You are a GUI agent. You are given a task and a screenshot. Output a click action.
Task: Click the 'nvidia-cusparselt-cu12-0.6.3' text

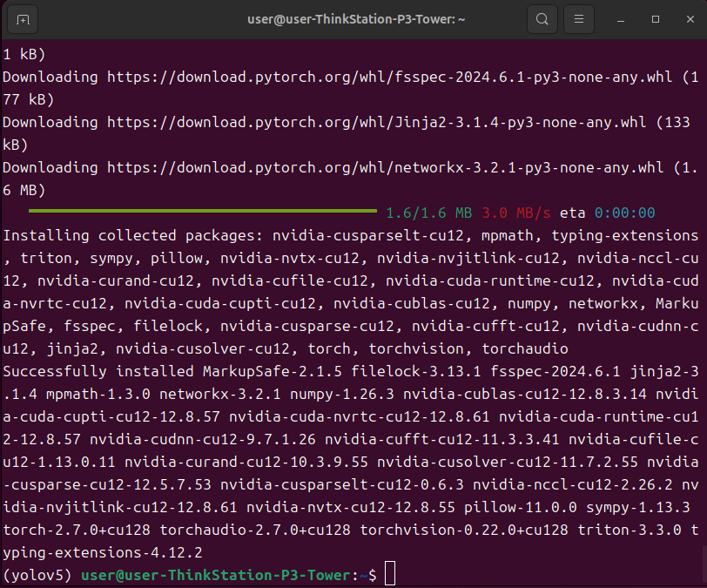pyautogui.click(x=342, y=484)
